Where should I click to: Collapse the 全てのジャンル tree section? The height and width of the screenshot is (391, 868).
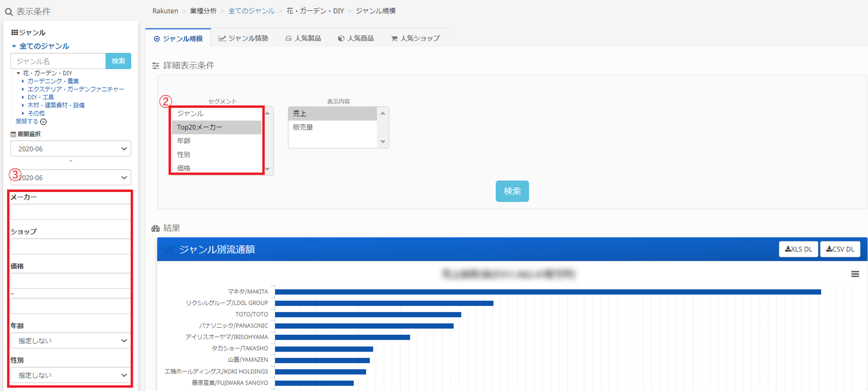click(x=14, y=46)
